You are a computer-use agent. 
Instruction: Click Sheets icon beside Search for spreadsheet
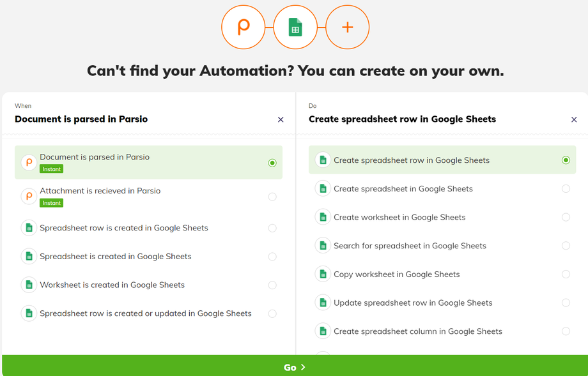click(x=323, y=246)
